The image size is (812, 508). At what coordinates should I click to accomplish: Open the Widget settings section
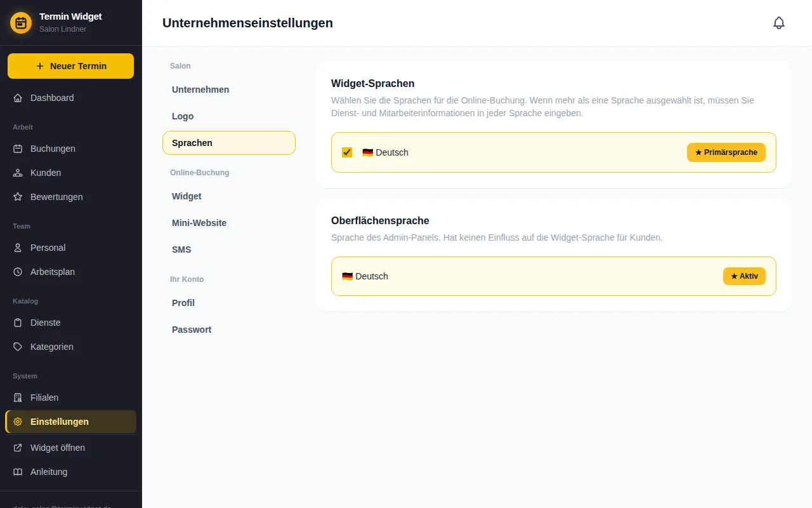(x=229, y=196)
